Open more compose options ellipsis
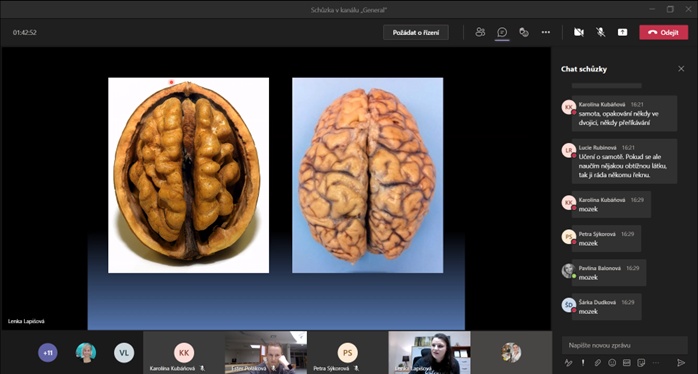Viewport: 698px width, 374px height. 655,362
